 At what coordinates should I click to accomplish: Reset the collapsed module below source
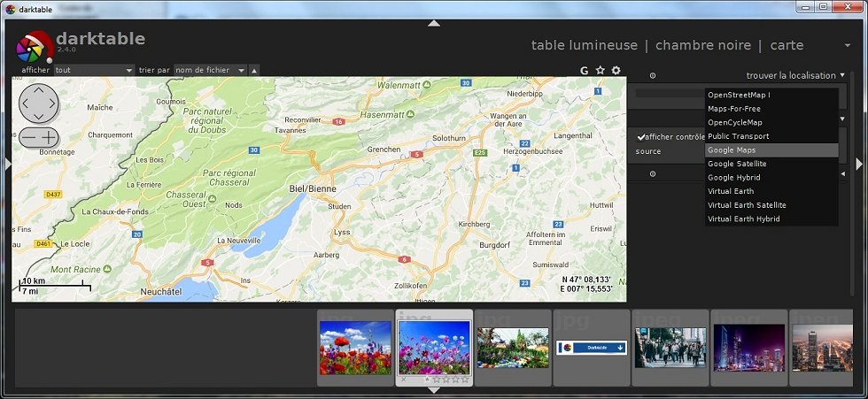653,174
